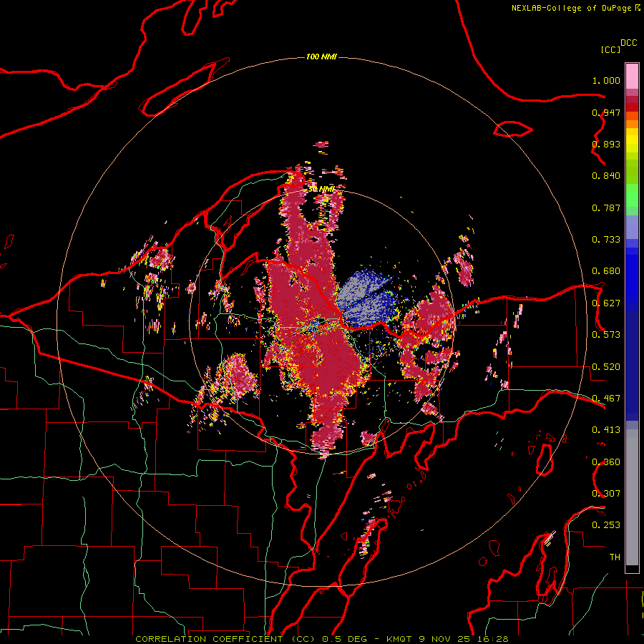Click the 50 NMI range ring label
Viewport: 644px width, 644px height.
pos(321,189)
